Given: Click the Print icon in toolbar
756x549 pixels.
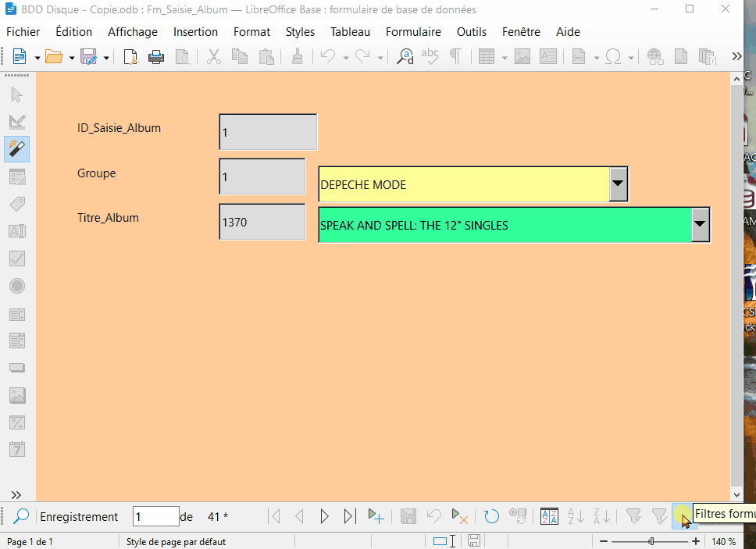Looking at the screenshot, I should (x=156, y=57).
